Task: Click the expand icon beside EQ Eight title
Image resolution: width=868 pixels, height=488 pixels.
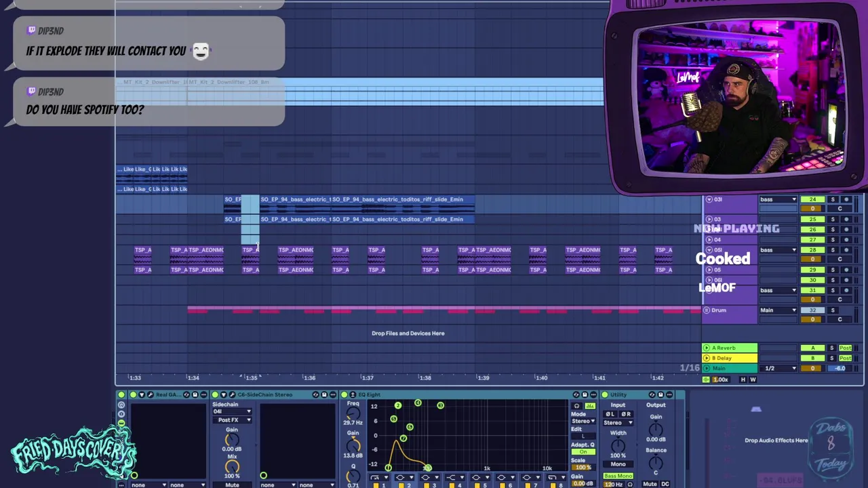Action: tap(353, 394)
